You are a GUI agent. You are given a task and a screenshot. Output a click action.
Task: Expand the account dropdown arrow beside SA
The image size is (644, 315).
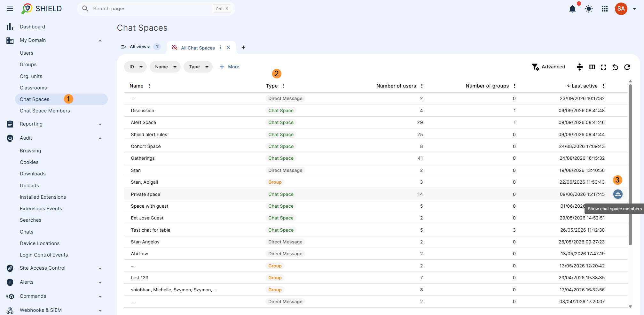(x=634, y=9)
